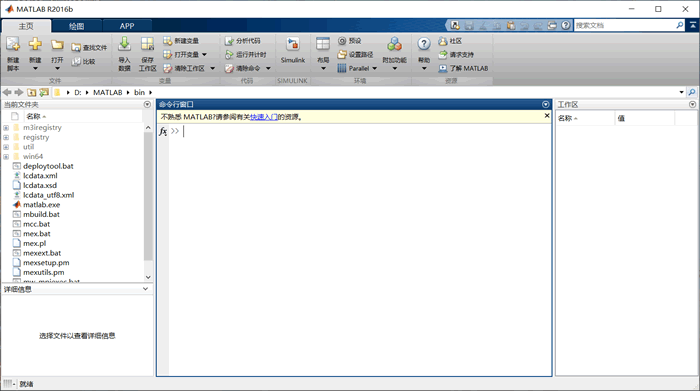Open Simulink from the ribbon
This screenshot has width=700, height=391.
293,44
